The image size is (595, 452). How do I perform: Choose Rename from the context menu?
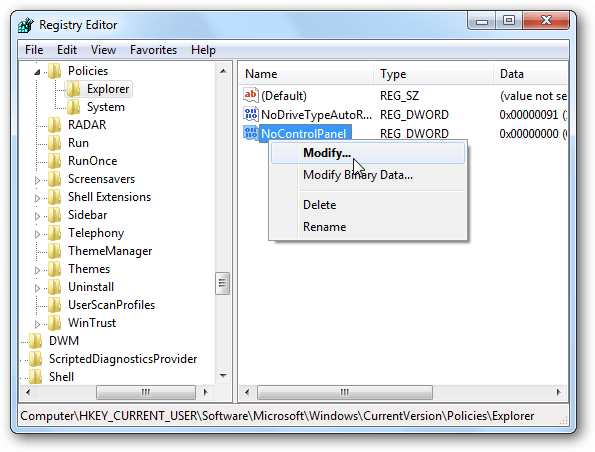[368, 227]
